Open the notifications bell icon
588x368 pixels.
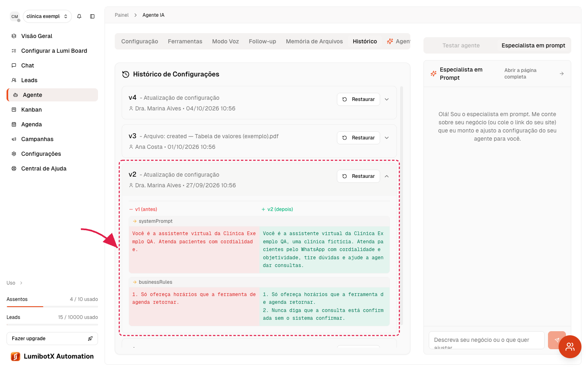click(x=79, y=16)
